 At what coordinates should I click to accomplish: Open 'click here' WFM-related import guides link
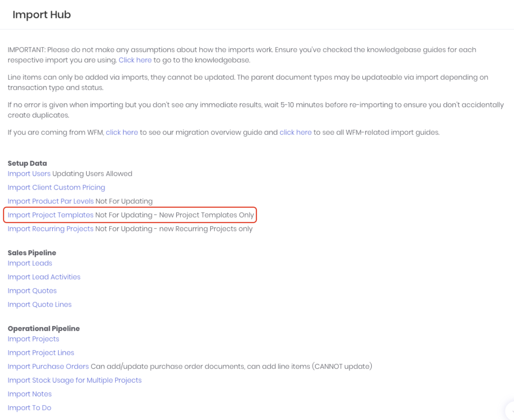(x=295, y=132)
